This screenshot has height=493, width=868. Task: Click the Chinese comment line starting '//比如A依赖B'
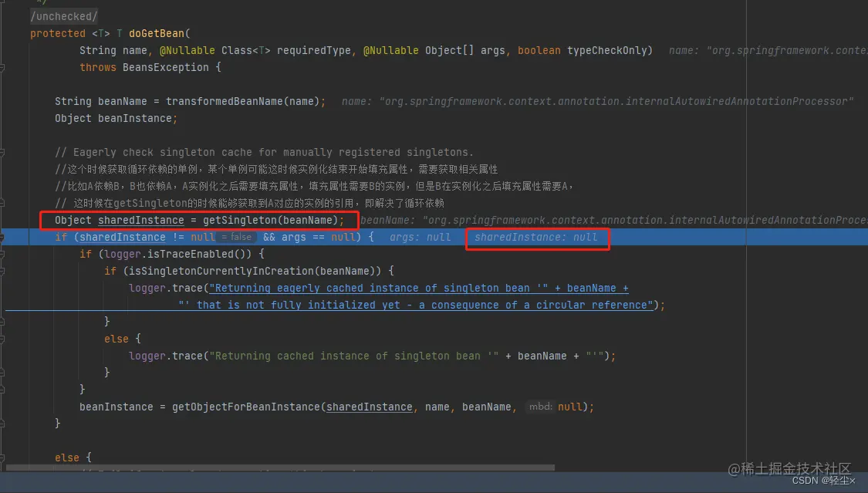click(x=314, y=186)
